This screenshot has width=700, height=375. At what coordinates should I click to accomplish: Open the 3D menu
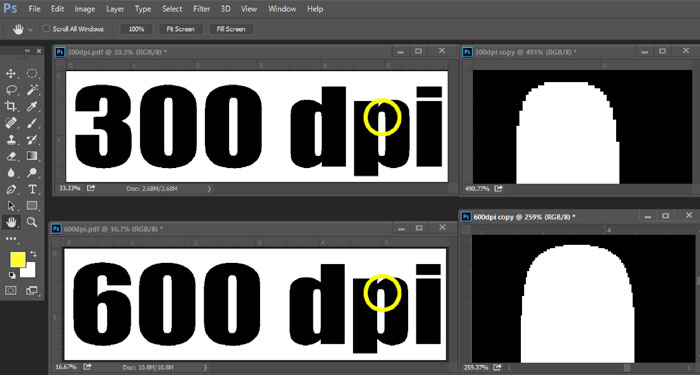click(x=225, y=9)
